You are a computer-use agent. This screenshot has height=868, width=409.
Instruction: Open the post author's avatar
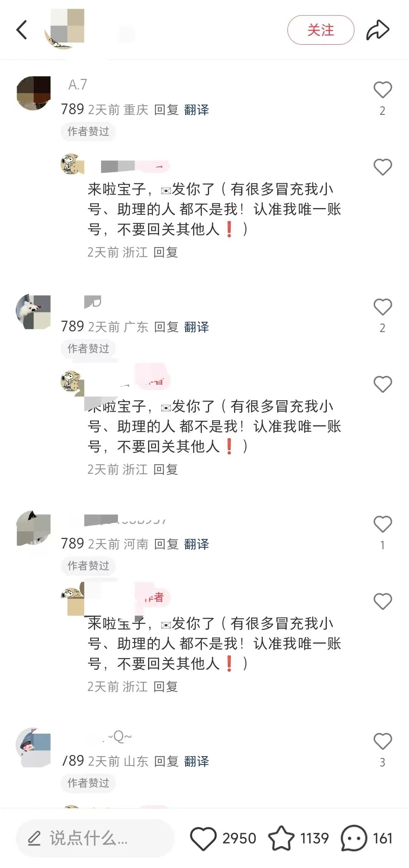click(64, 30)
